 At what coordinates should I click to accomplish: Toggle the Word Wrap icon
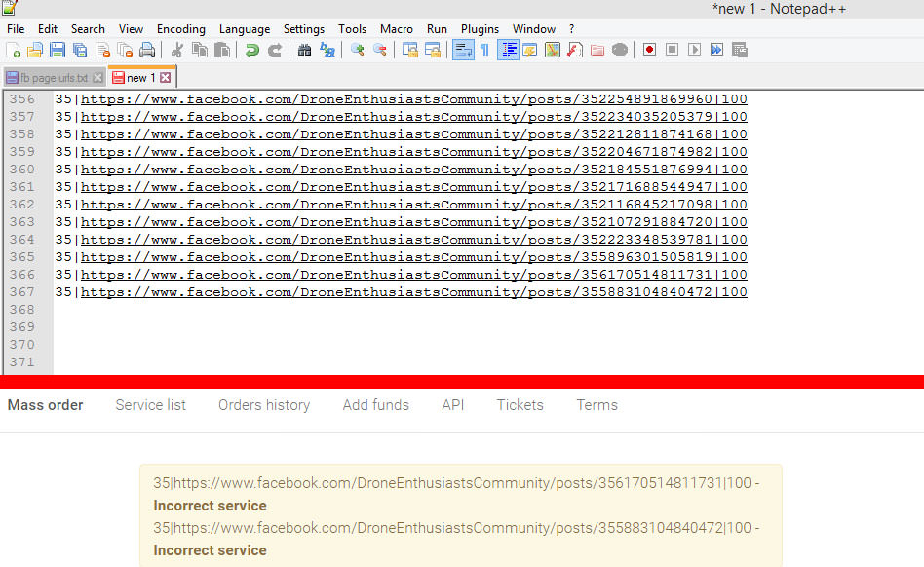point(463,50)
